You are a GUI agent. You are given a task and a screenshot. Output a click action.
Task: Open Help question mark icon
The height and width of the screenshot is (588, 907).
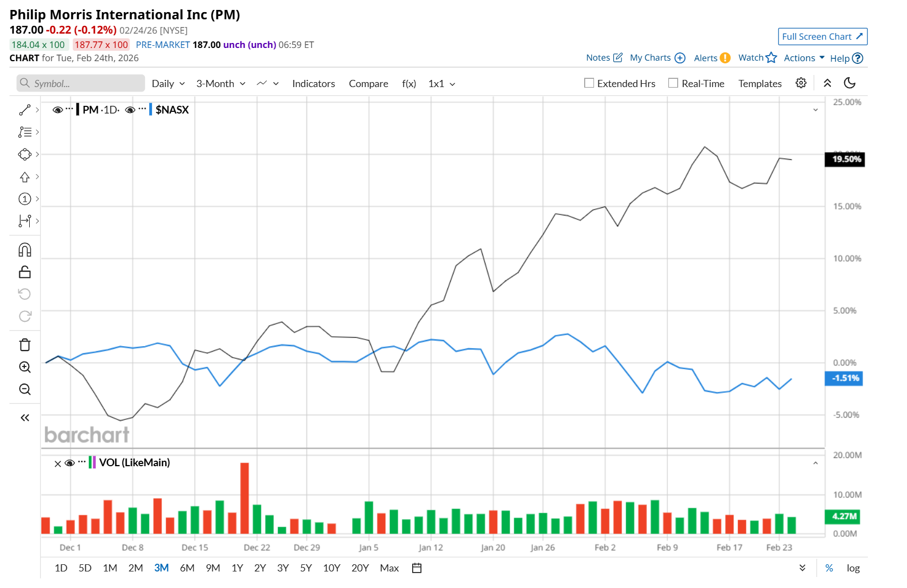tap(857, 58)
